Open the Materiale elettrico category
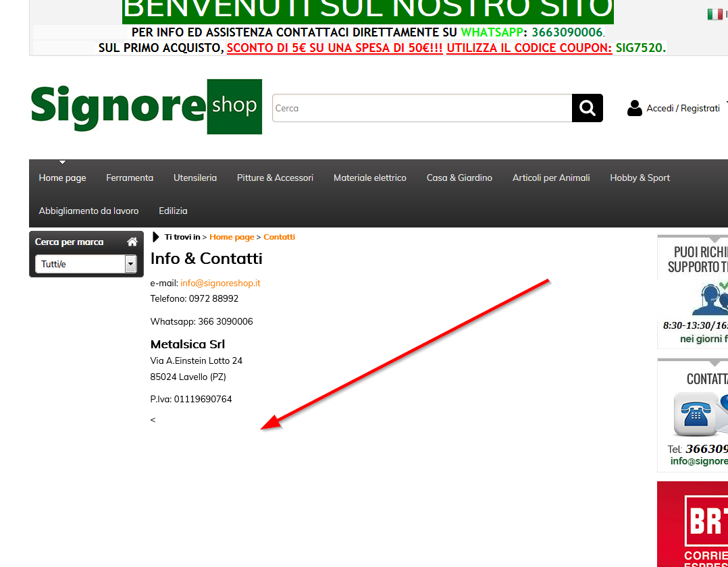This screenshot has width=728, height=567. [x=369, y=178]
